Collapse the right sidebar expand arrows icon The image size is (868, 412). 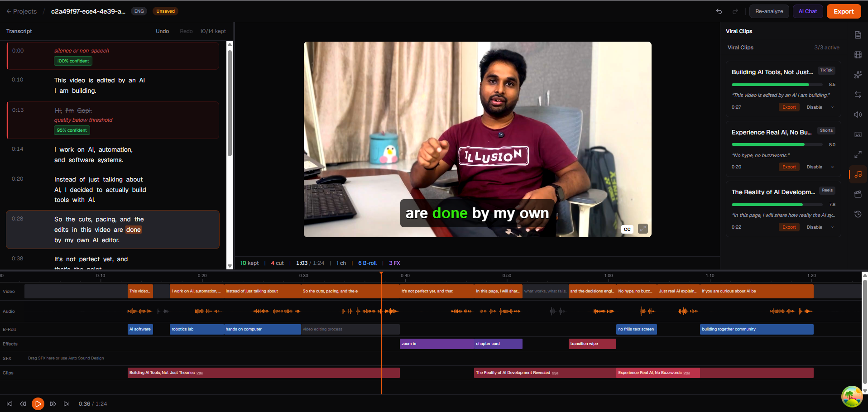click(858, 154)
